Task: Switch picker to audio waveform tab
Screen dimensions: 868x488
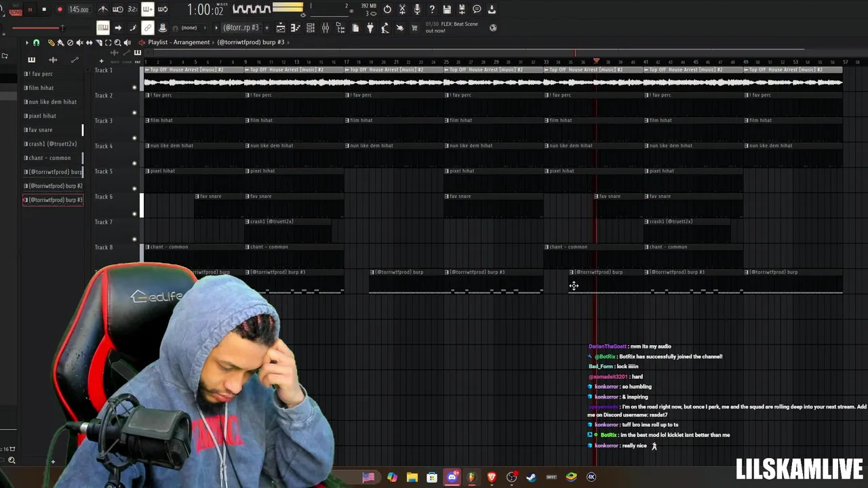Action: coord(53,60)
